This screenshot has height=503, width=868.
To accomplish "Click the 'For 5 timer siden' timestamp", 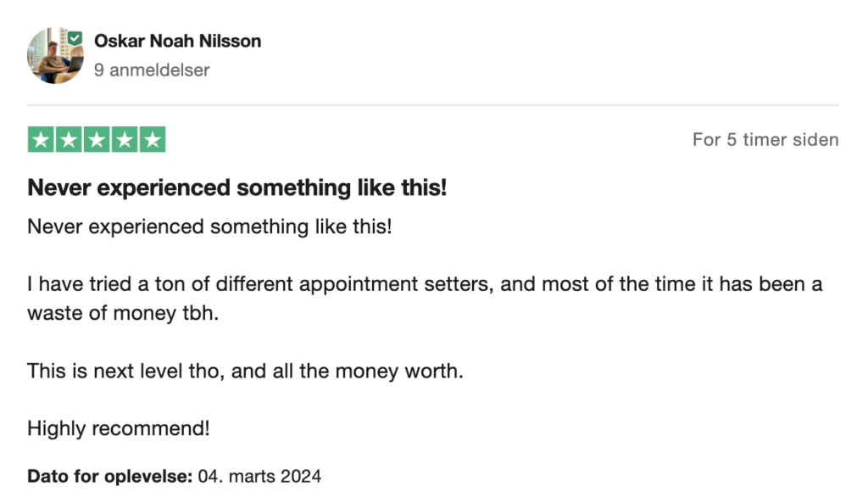I will pyautogui.click(x=765, y=140).
